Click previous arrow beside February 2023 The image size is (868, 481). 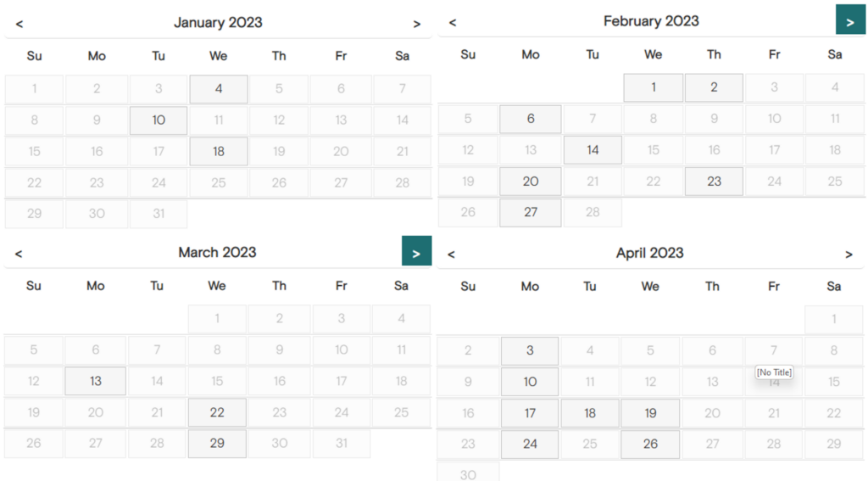pos(453,22)
